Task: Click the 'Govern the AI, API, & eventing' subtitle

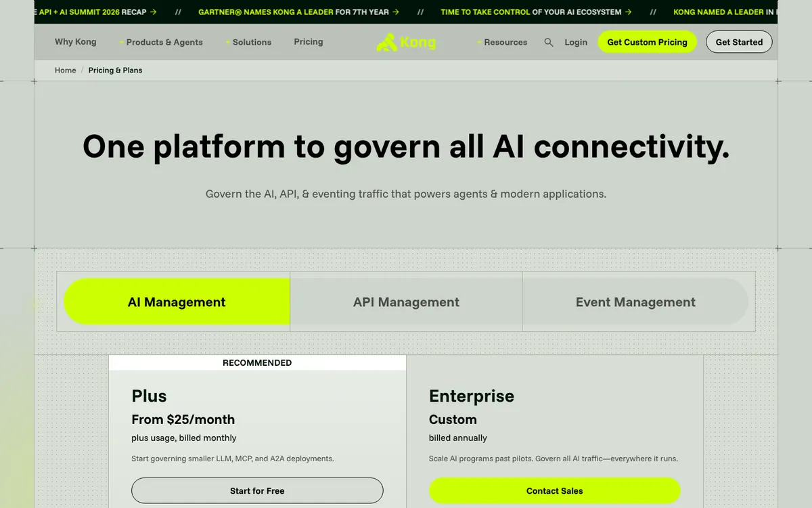Action: point(406,194)
